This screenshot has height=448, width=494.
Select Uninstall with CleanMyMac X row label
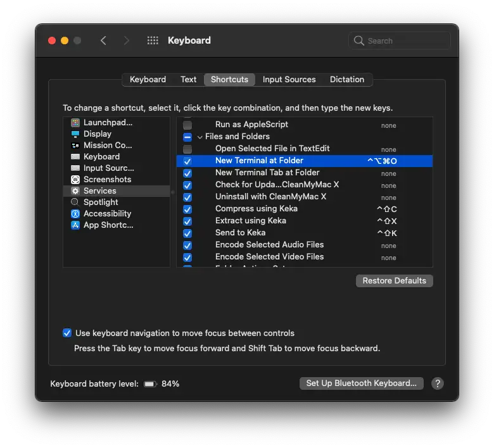270,196
